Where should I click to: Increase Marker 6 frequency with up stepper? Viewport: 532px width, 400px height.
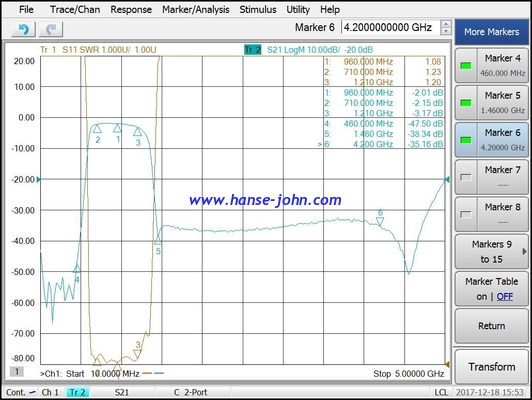[x=446, y=24]
